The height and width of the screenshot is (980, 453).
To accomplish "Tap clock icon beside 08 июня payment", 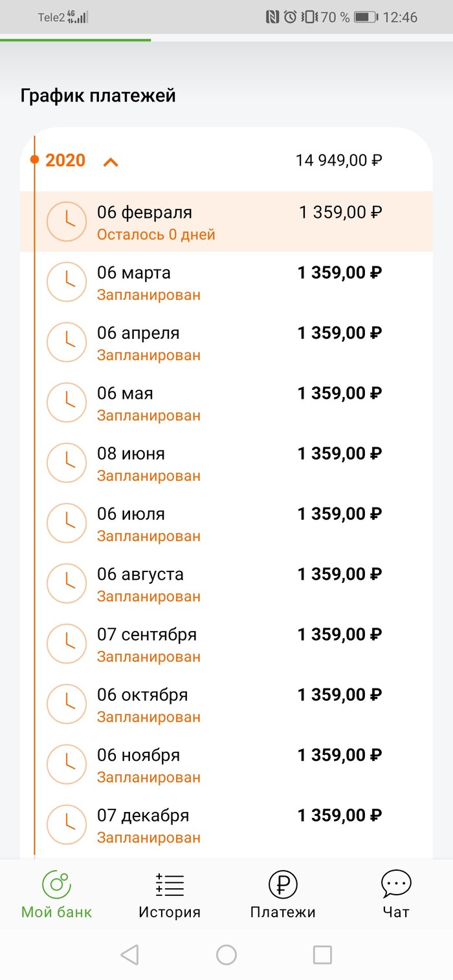I will (67, 463).
